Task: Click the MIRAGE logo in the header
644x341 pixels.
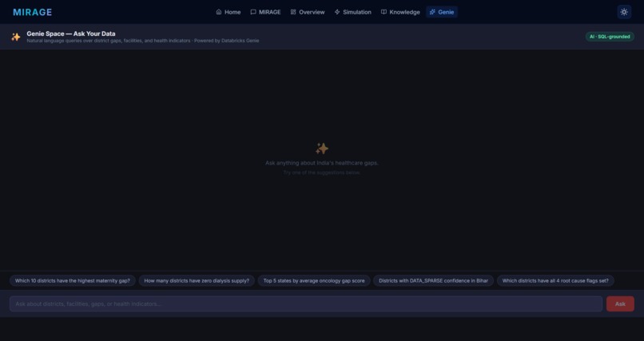Action: point(33,12)
